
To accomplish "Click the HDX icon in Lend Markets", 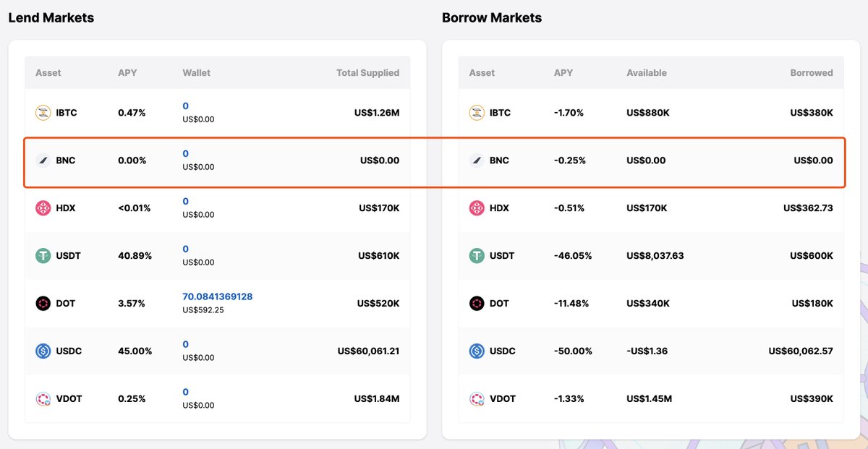I will [43, 208].
